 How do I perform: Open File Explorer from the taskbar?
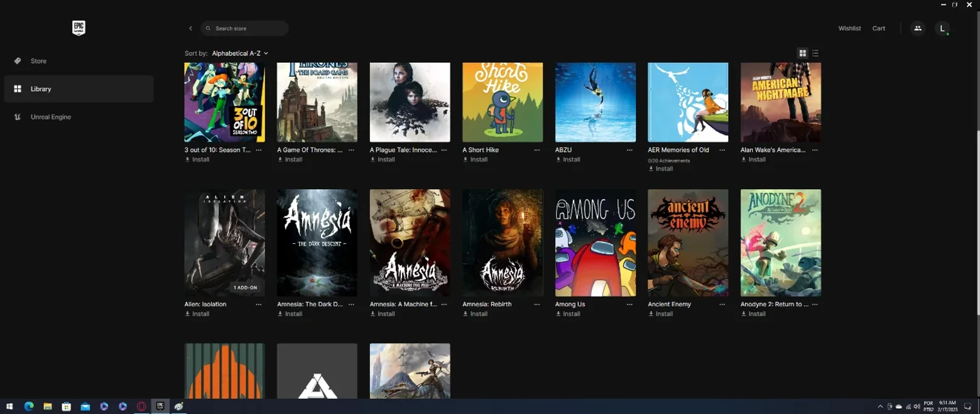[47, 406]
